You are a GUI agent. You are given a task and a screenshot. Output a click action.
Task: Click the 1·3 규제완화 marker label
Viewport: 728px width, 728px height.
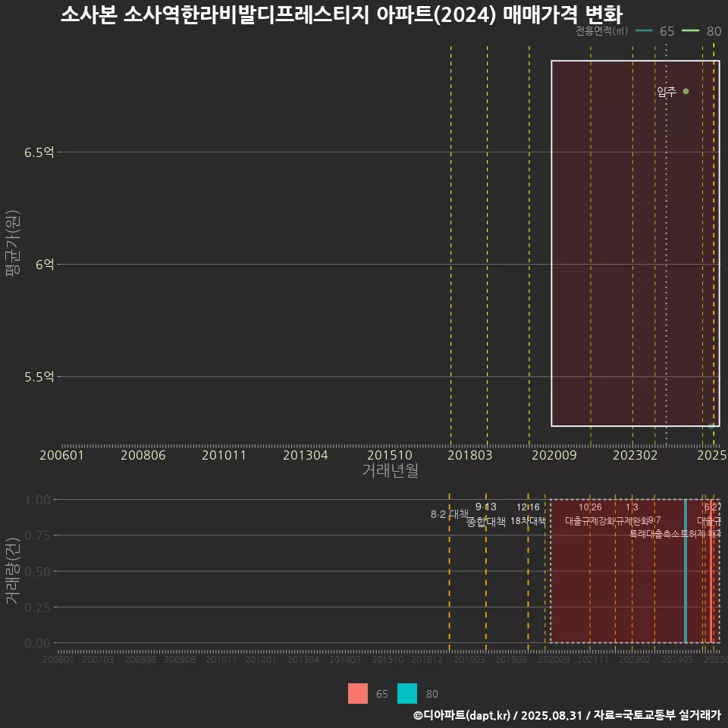(x=632, y=514)
